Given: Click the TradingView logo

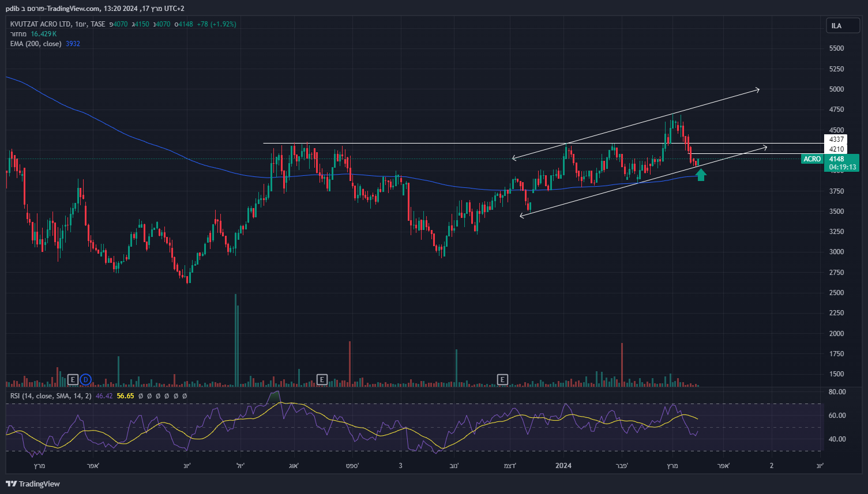Looking at the screenshot, I should pyautogui.click(x=33, y=484).
